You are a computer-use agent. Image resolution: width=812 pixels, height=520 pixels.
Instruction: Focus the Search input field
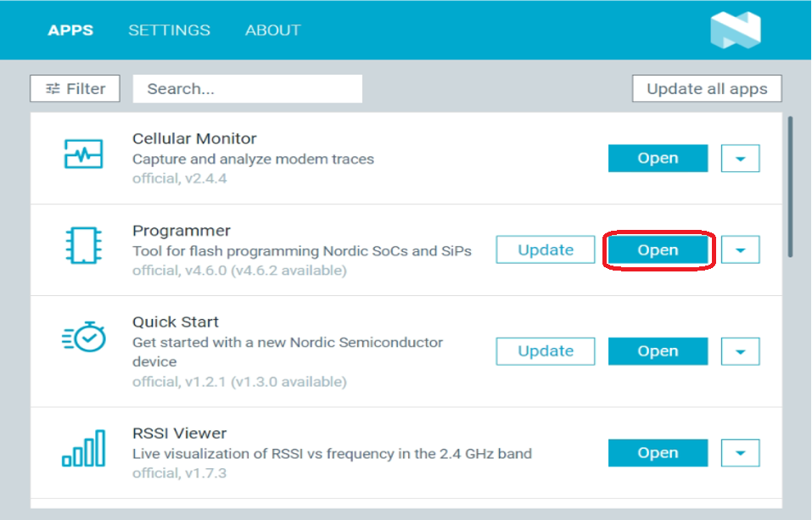[x=247, y=88]
